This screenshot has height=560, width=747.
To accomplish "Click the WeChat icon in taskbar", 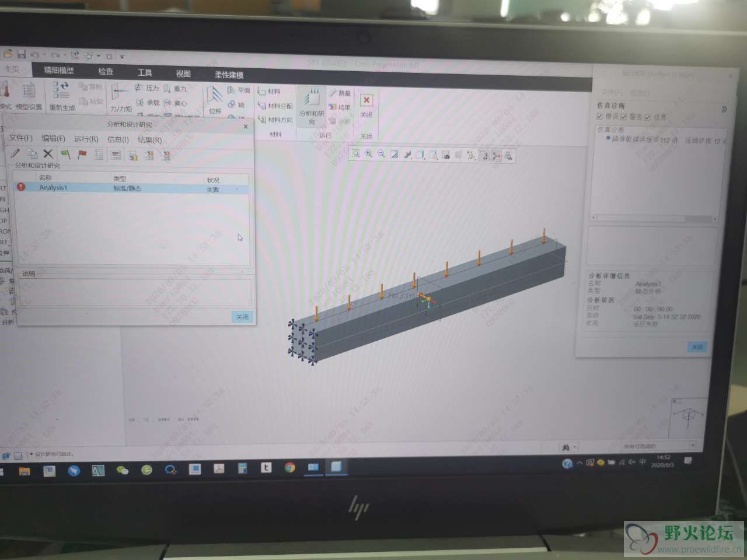I will coord(122,470).
